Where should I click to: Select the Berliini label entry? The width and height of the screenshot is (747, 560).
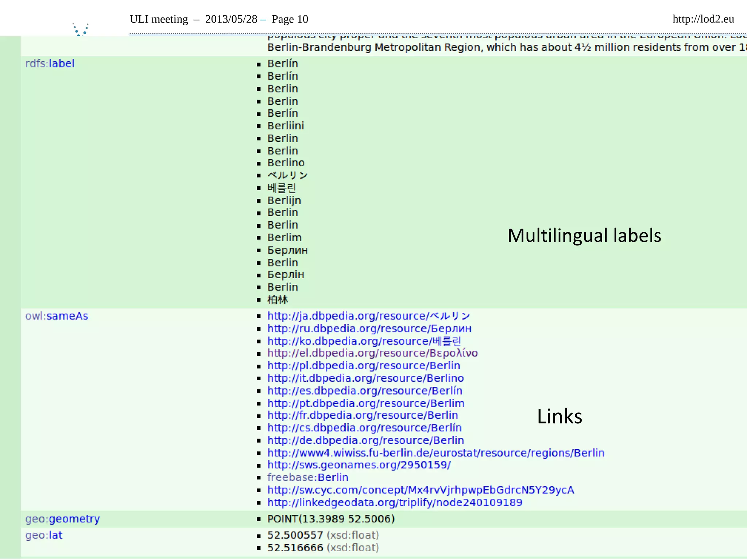tap(286, 126)
